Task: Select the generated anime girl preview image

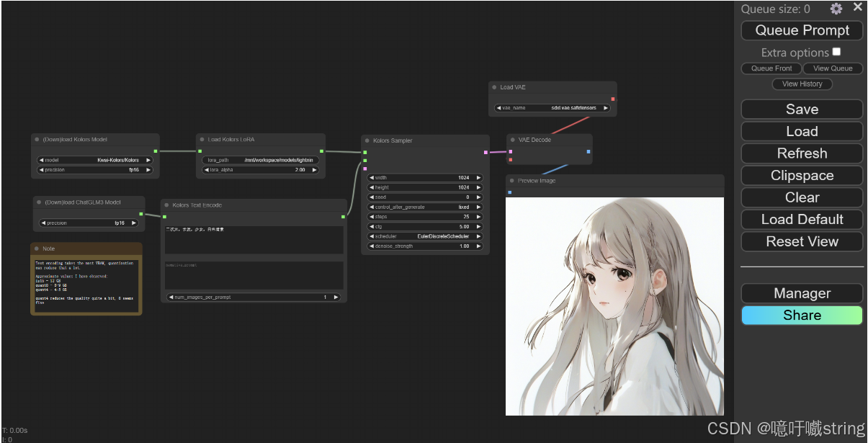Action: [x=614, y=306]
